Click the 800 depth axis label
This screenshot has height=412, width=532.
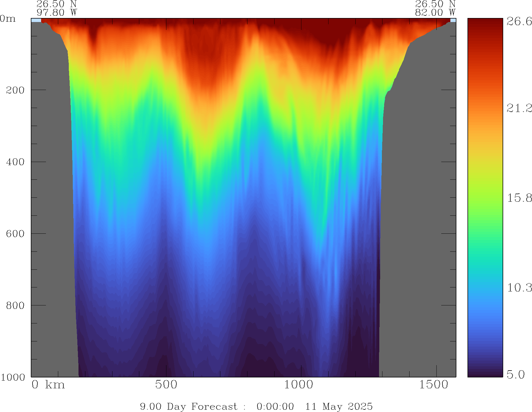15,305
